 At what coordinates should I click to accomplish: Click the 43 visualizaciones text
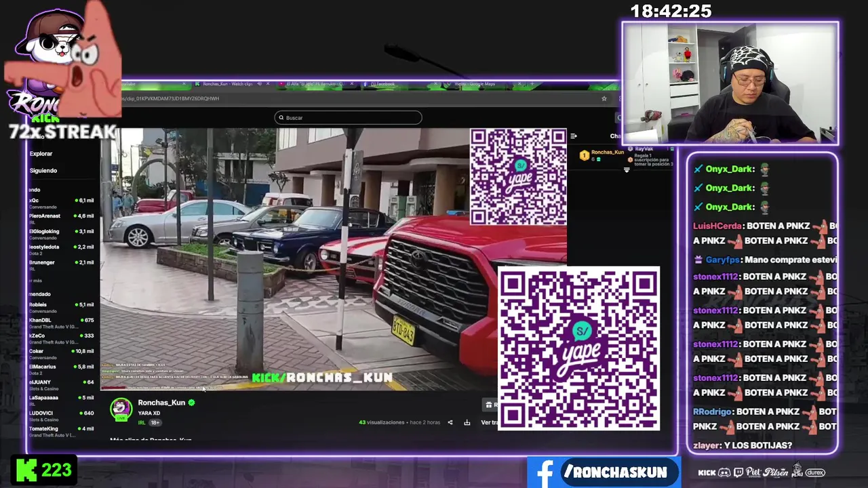click(381, 422)
